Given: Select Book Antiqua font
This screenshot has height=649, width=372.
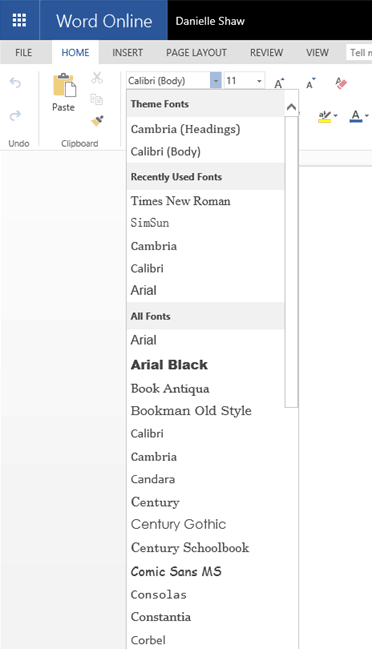Looking at the screenshot, I should pyautogui.click(x=206, y=389).
